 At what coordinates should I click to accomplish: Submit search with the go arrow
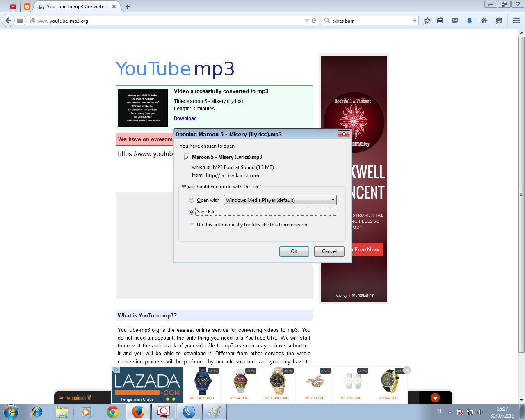pos(414,21)
